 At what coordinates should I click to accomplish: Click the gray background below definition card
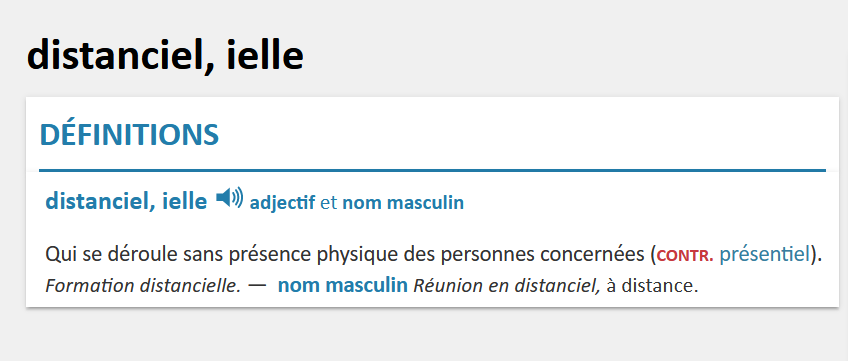[x=424, y=335]
